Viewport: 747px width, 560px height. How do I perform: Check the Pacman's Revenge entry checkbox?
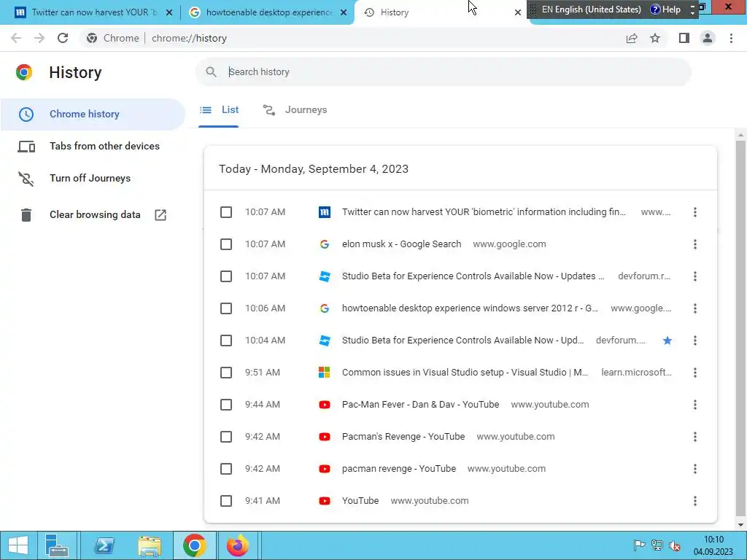point(226,437)
